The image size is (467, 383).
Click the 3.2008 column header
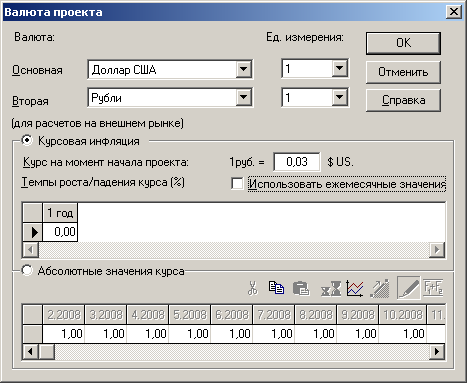[106, 314]
